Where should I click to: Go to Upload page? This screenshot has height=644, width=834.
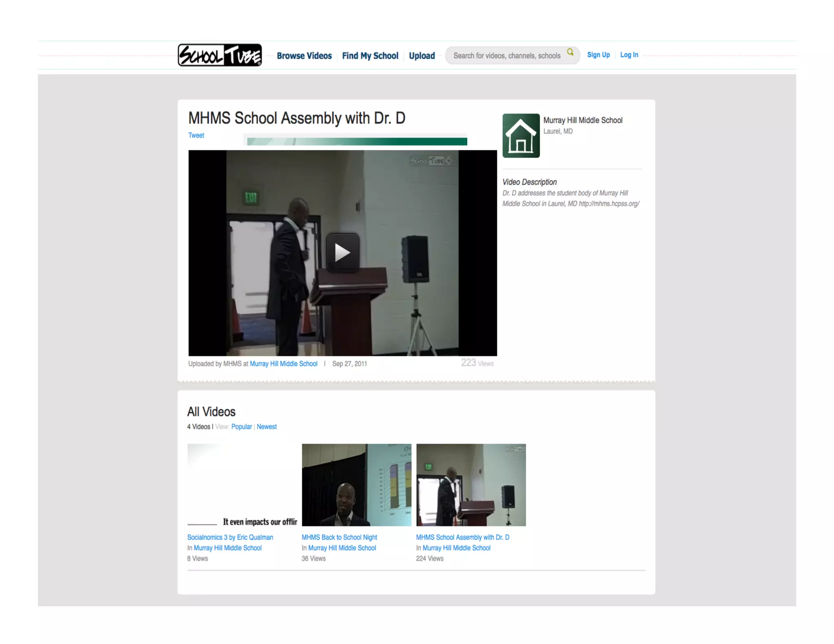pos(422,56)
